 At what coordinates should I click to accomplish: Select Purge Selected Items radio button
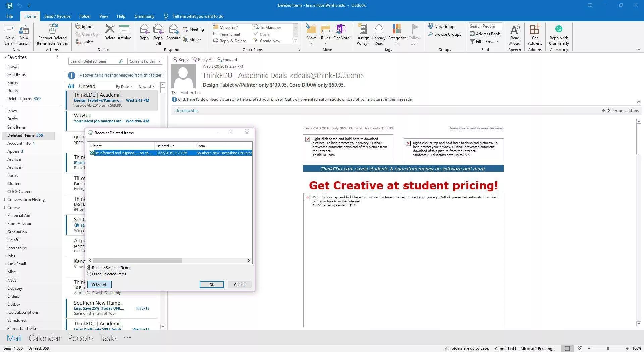(x=89, y=274)
